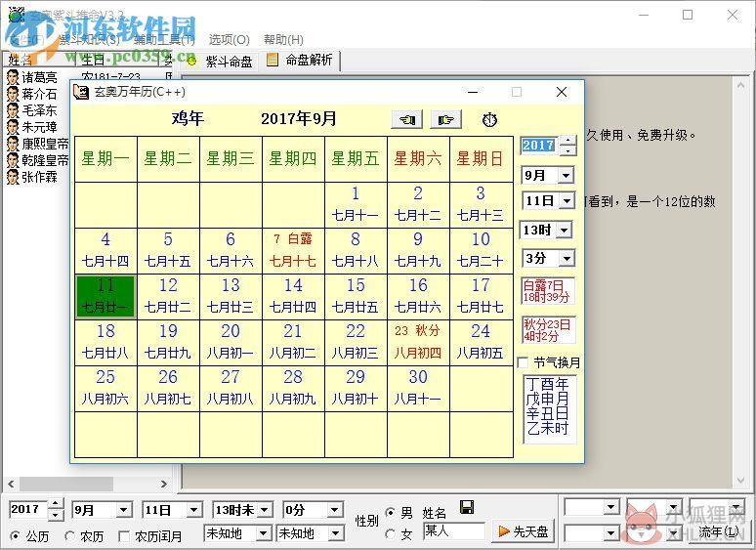Click the clock icon to reset to now

(490, 119)
